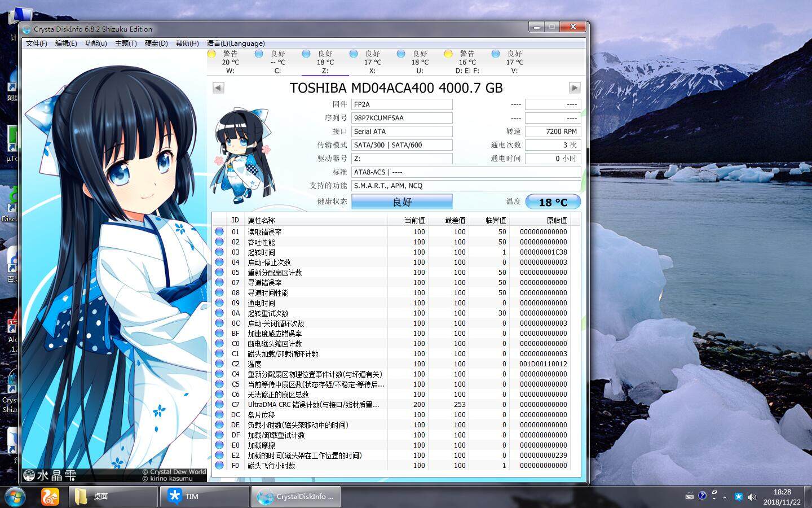This screenshot has width=812, height=508.
Task: Click the language bar restore icon
Action: (714, 493)
